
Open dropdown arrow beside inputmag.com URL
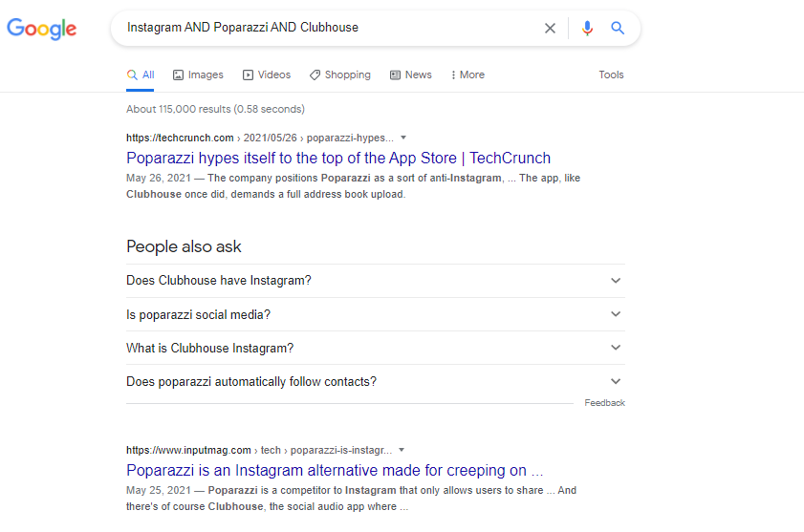click(402, 450)
